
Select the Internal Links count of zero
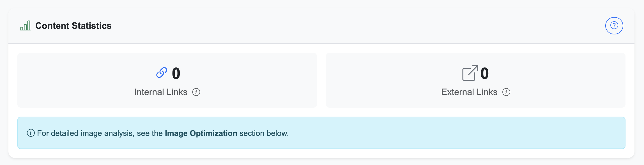176,73
